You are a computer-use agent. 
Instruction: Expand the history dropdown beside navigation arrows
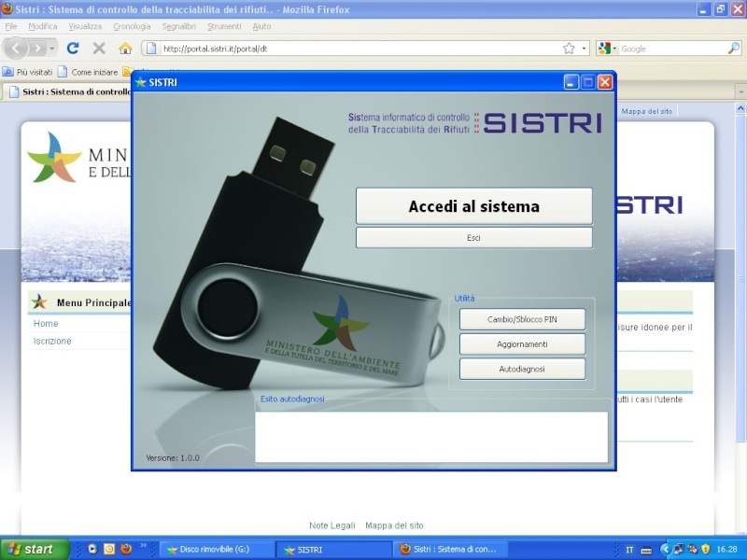[52, 49]
